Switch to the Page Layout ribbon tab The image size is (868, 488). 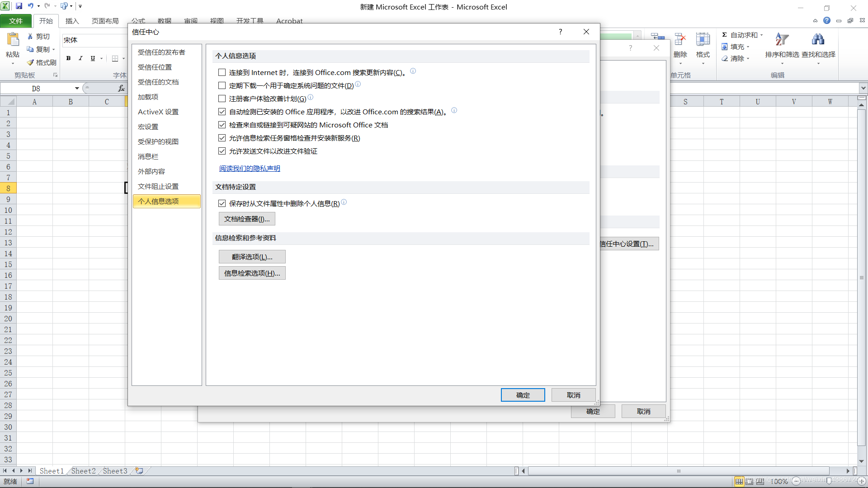coord(105,21)
